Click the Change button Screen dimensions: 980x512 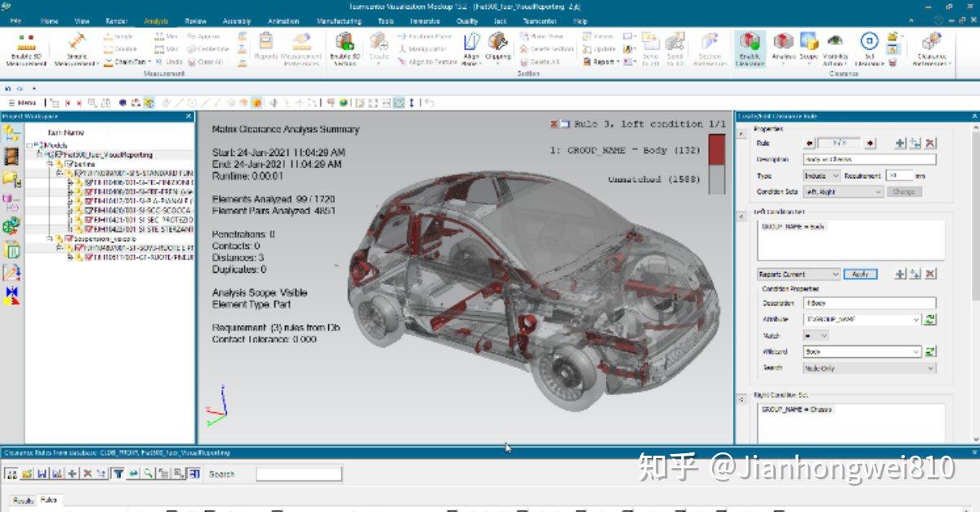pos(903,192)
